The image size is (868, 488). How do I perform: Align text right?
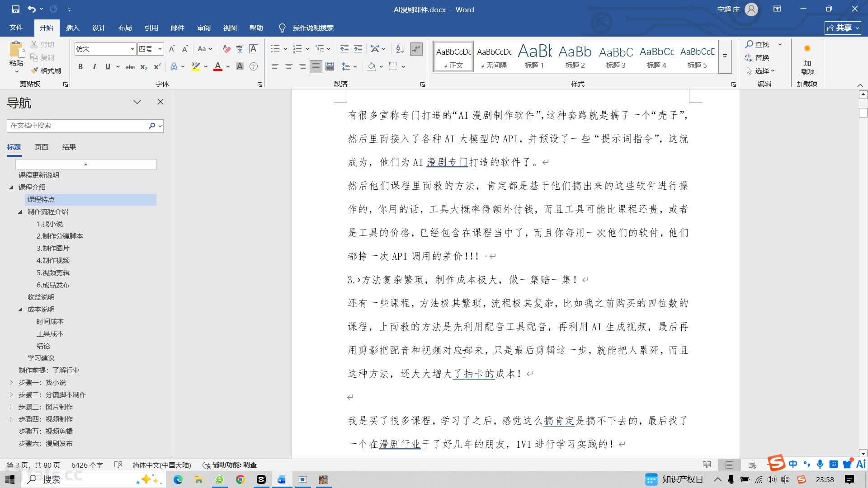click(302, 67)
